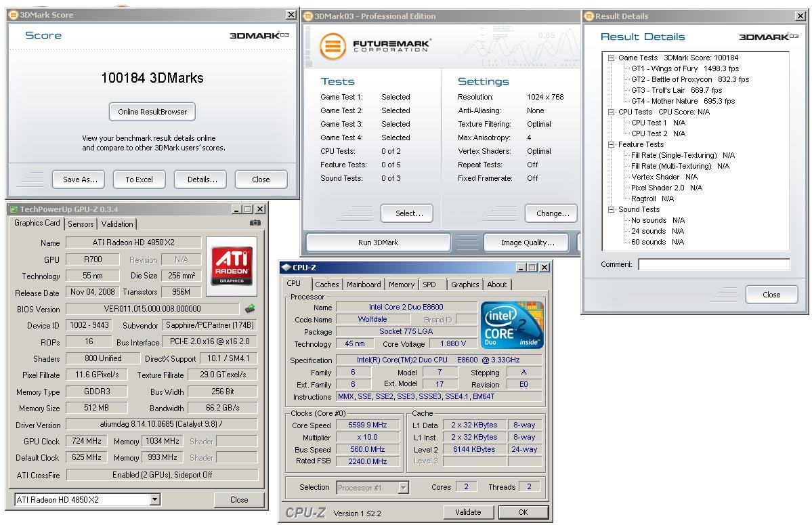The image size is (812, 525).
Task: Click the Save As... button
Action: click(78, 180)
